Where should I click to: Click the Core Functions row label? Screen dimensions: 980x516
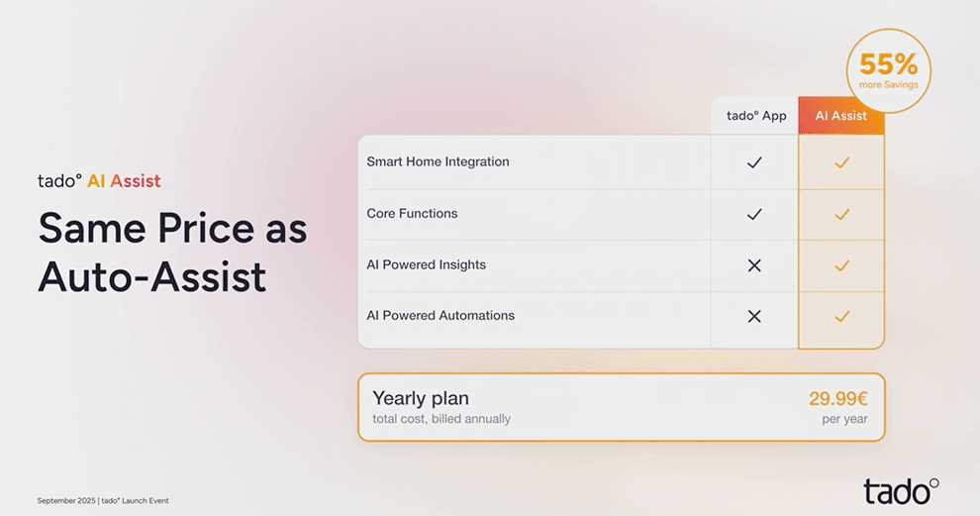[x=412, y=213]
